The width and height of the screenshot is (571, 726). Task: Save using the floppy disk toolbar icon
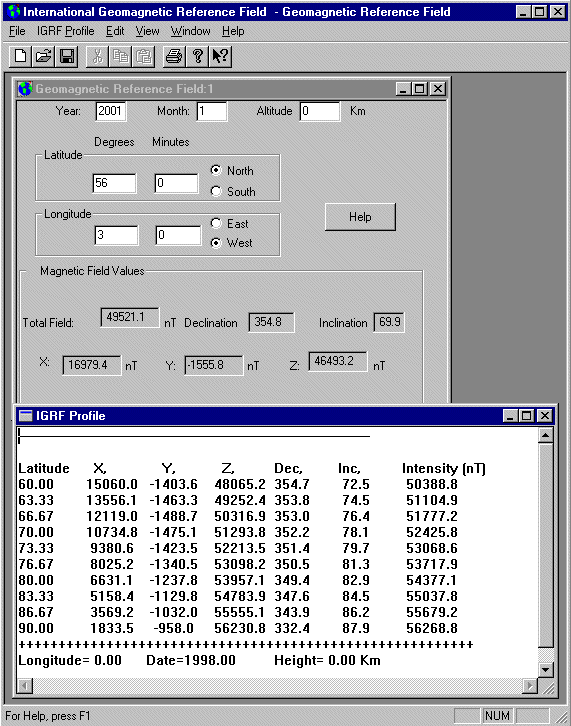click(x=67, y=56)
